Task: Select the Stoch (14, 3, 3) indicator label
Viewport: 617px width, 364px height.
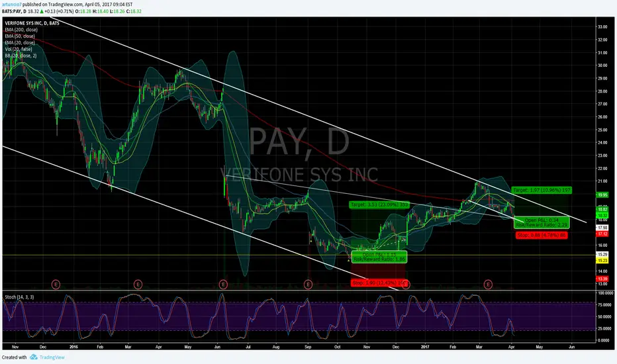Action: pos(19,297)
